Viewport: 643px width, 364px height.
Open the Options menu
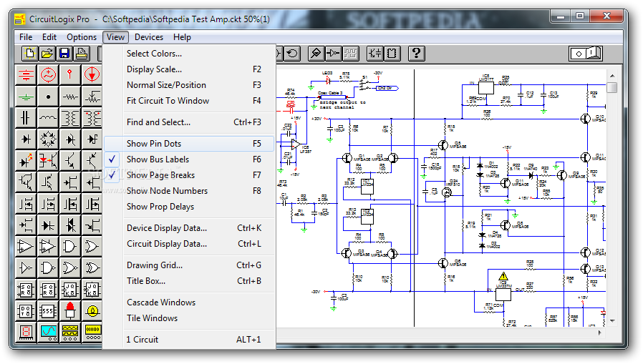click(82, 37)
